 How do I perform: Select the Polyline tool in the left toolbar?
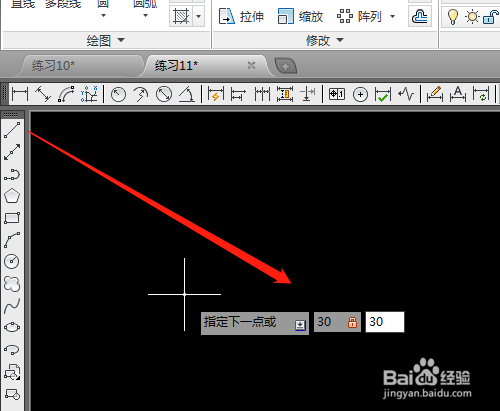(12, 174)
